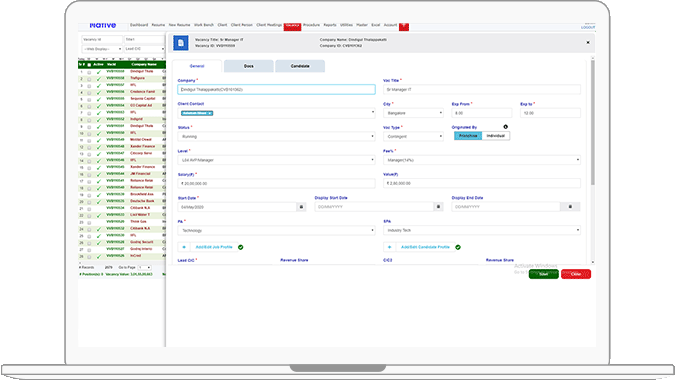Screen dimensions: 675x380
Task: Open the Fee% dropdown
Action: tap(482, 160)
